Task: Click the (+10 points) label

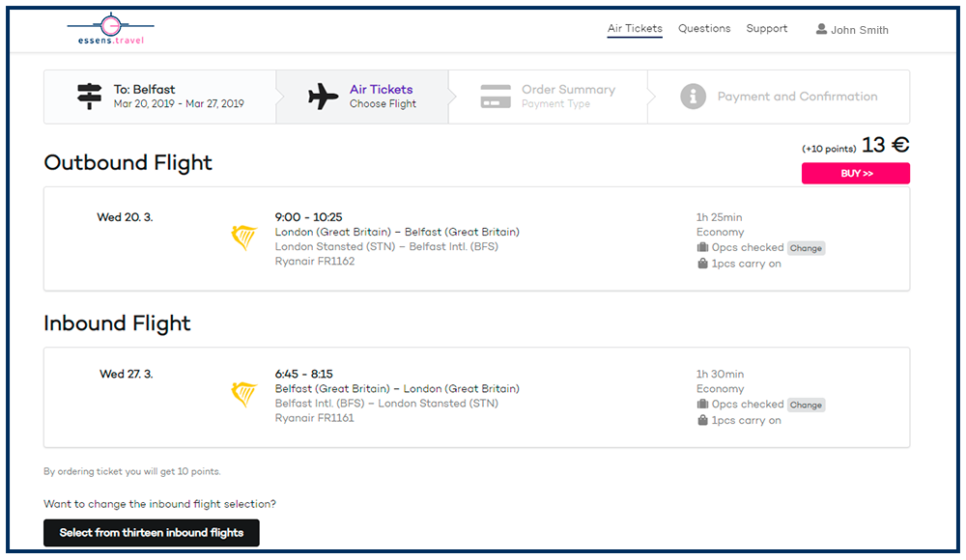Action: click(x=829, y=149)
